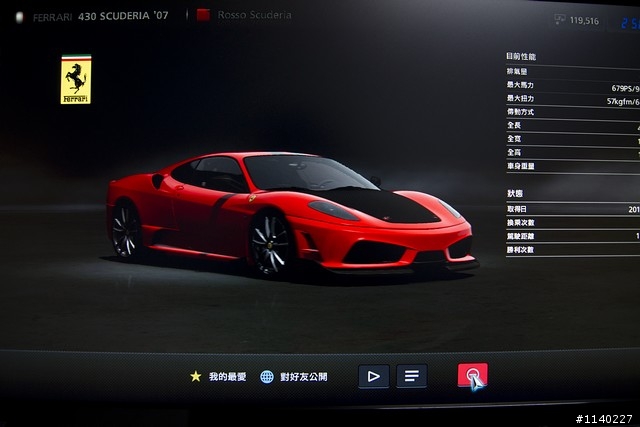Click the Rosso Scuderia color name
The image size is (640, 427).
[x=254, y=15]
